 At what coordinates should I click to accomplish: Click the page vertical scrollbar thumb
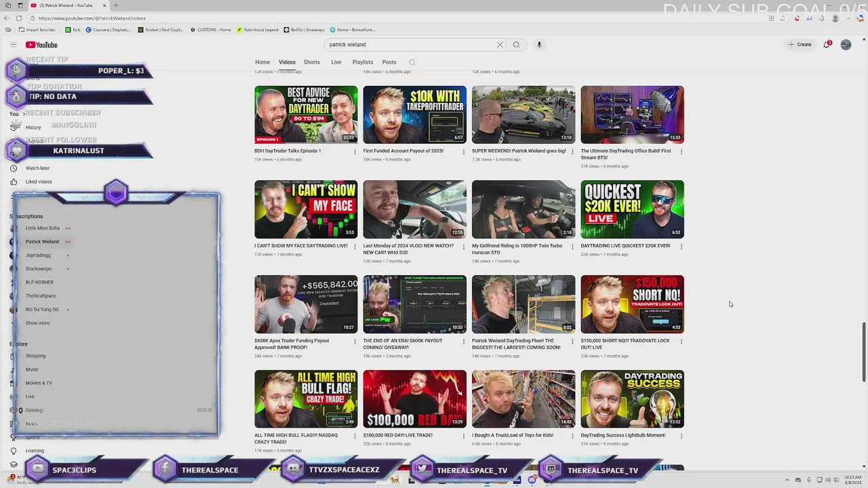pos(864,352)
